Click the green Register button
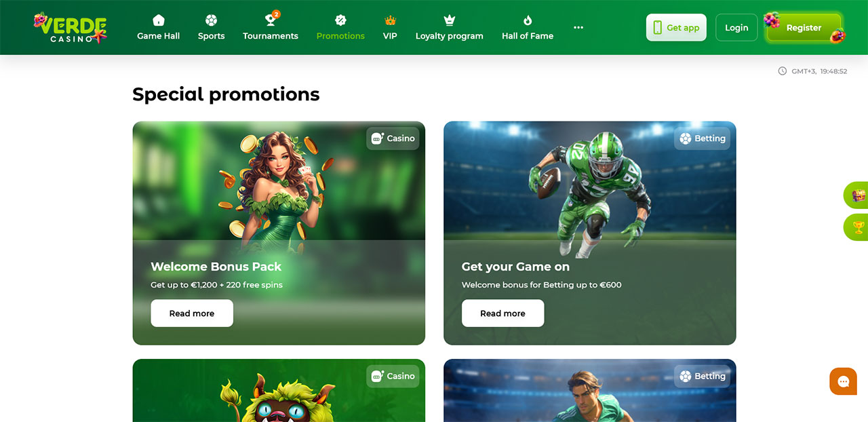The height and width of the screenshot is (422, 868). pos(804,28)
